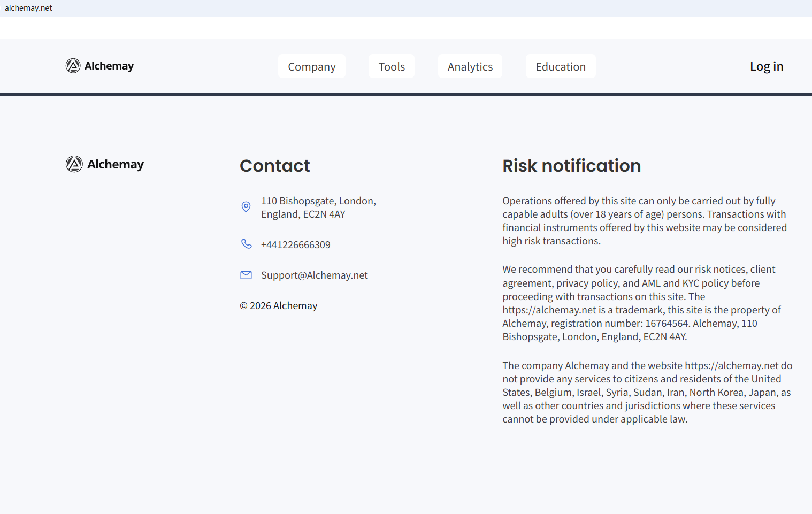Open the Support@Alchemay.net email link
The height and width of the screenshot is (514, 812).
click(315, 275)
